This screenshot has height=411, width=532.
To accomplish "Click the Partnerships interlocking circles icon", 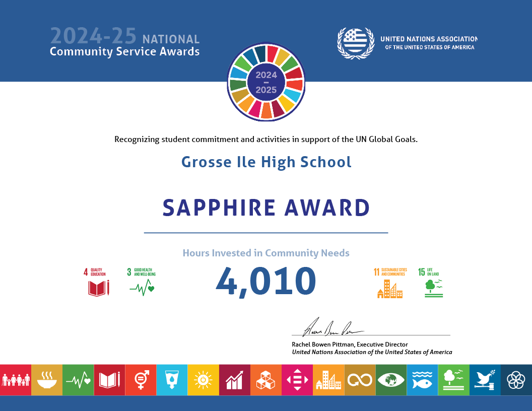I will [x=516, y=380].
